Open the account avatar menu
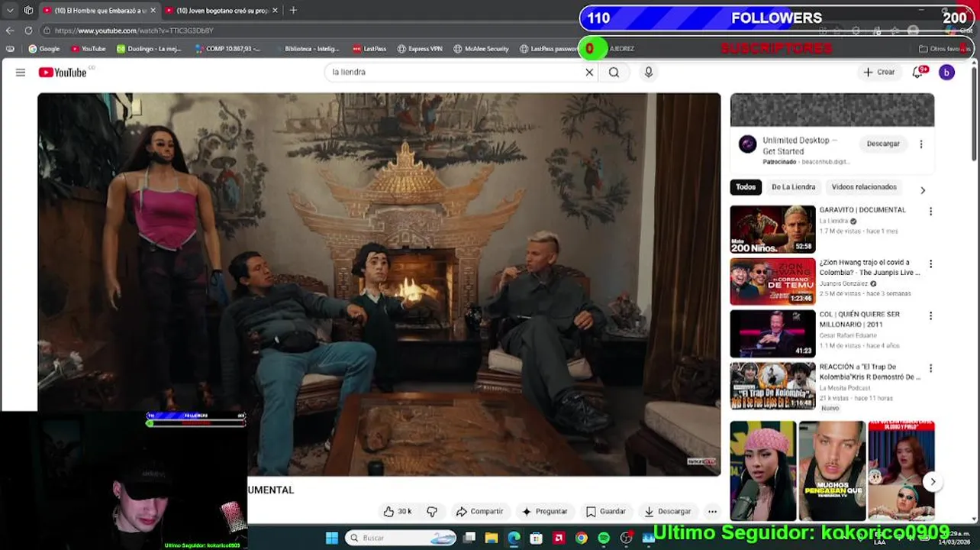980x550 pixels. (x=946, y=72)
